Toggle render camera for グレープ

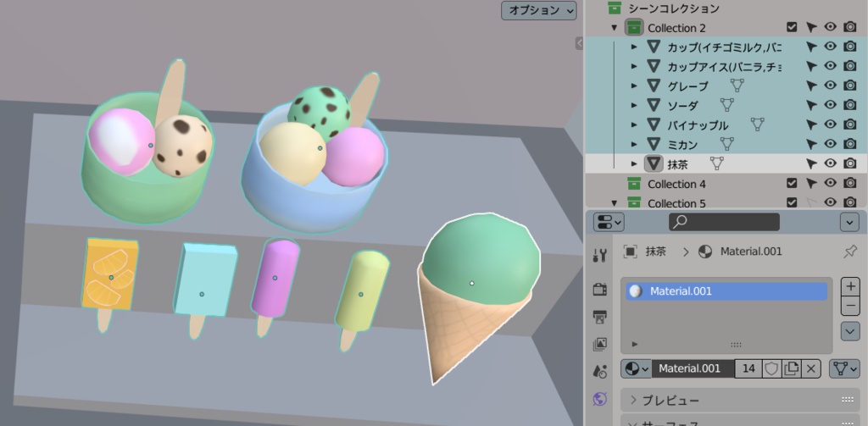(x=849, y=86)
